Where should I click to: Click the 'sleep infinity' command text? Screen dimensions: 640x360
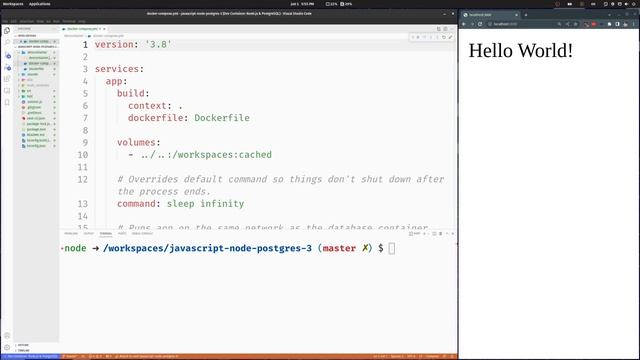(205, 204)
